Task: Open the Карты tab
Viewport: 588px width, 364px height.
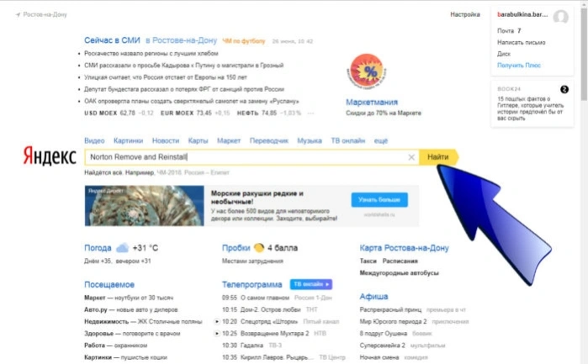Action: (198, 140)
